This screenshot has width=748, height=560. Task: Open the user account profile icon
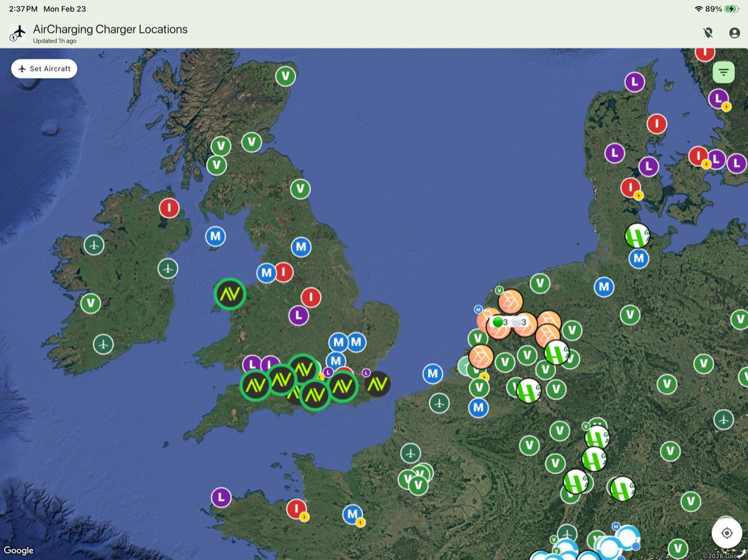click(735, 32)
